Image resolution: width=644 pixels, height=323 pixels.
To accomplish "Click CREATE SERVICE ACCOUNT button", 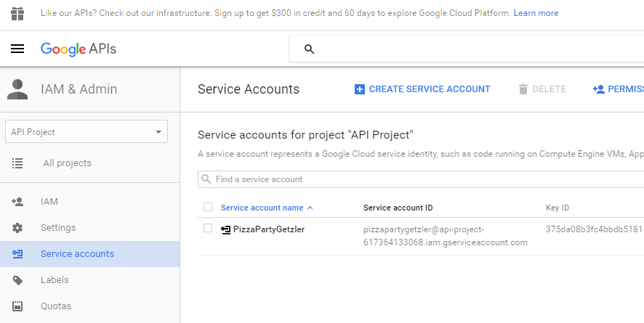I will 422,89.
